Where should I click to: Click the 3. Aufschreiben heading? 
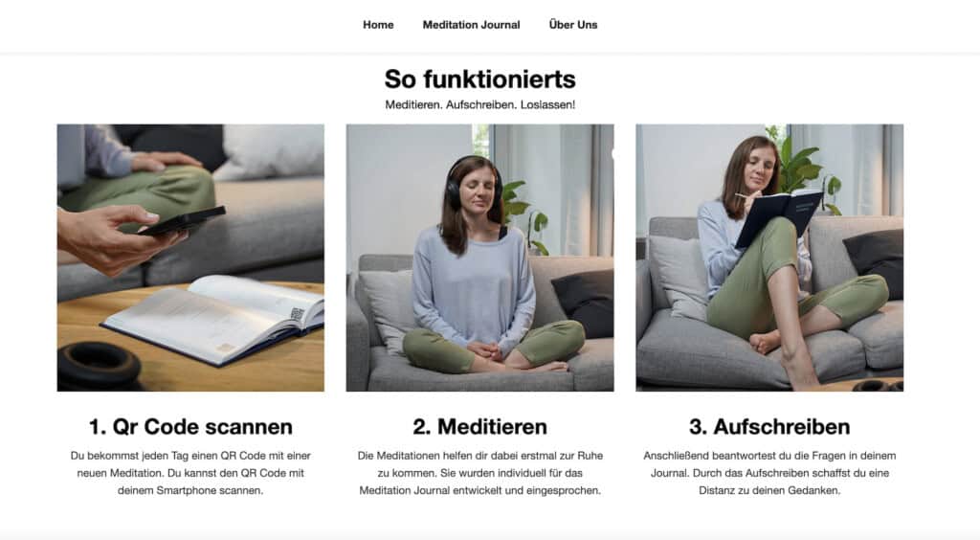click(769, 427)
